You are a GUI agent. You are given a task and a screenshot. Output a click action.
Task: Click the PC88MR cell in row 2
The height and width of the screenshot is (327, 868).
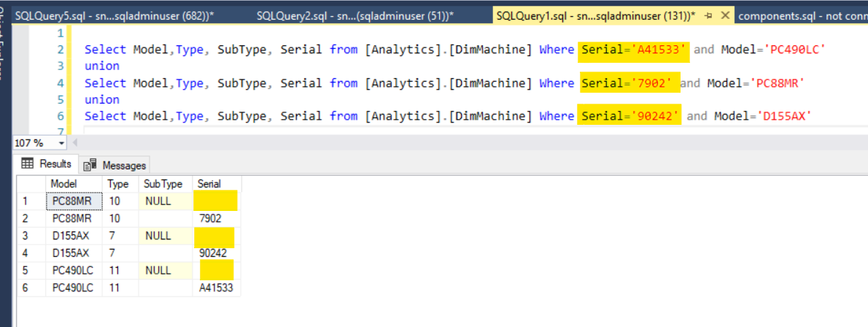[x=74, y=218]
